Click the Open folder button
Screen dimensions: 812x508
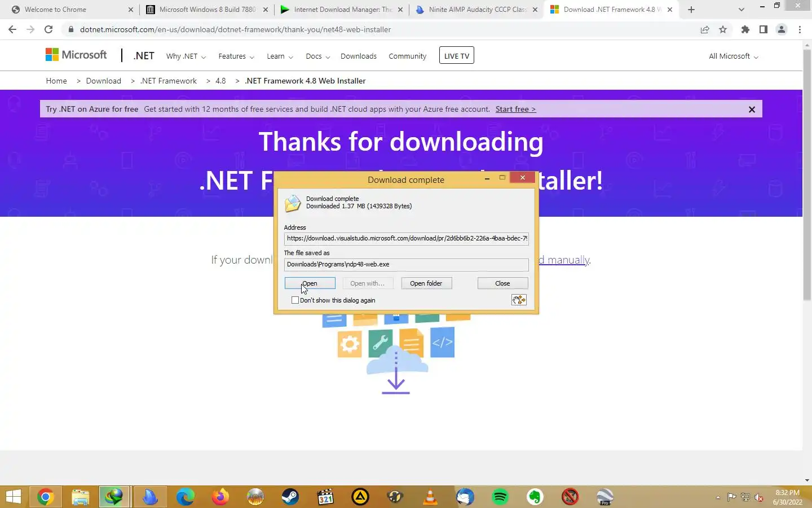coord(426,283)
